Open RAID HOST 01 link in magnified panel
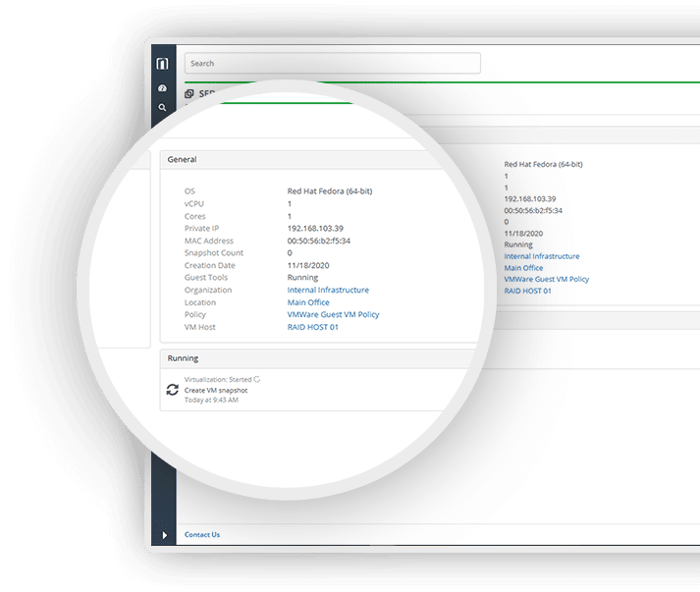The height and width of the screenshot is (592, 700). click(312, 327)
